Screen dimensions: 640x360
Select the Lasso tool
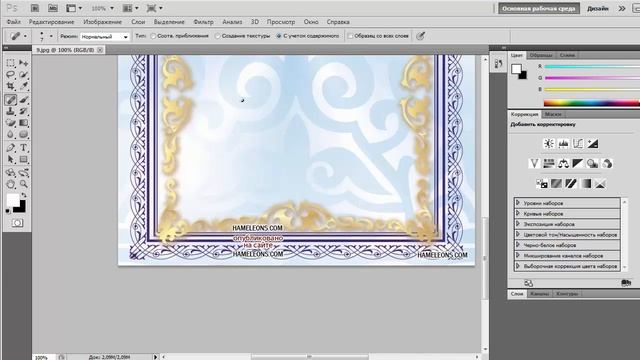(x=11, y=75)
